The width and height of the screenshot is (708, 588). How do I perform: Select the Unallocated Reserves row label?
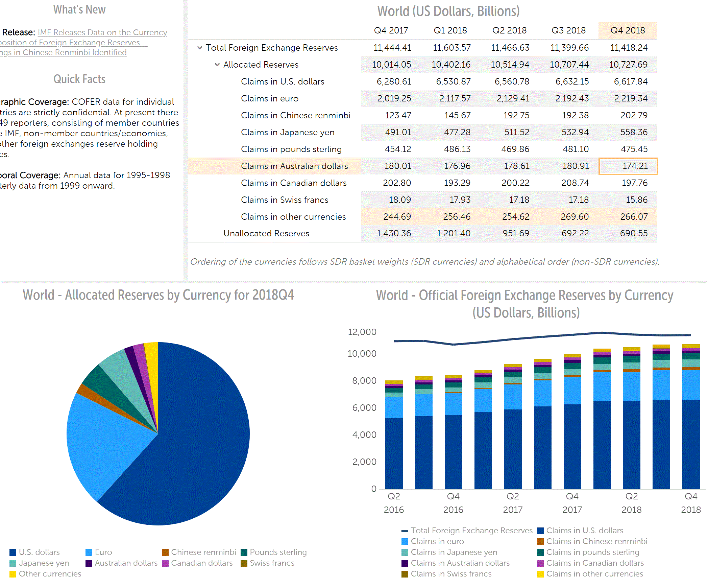[266, 233]
